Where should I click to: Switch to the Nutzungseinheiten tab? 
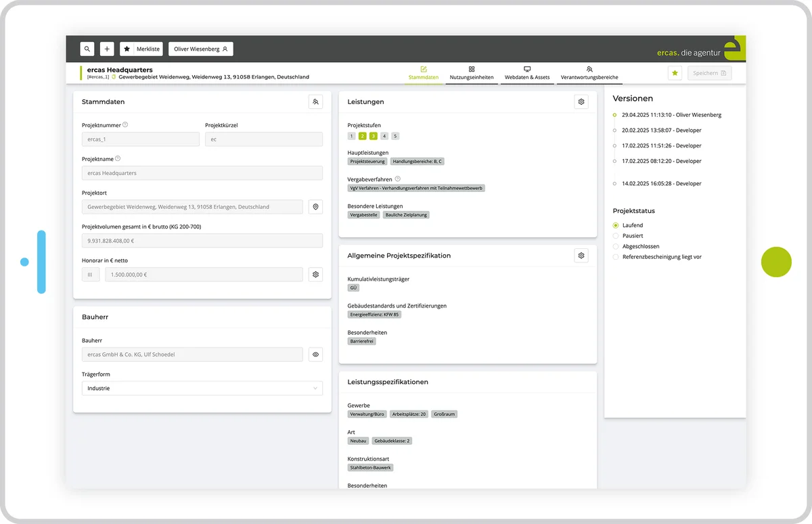(x=472, y=73)
